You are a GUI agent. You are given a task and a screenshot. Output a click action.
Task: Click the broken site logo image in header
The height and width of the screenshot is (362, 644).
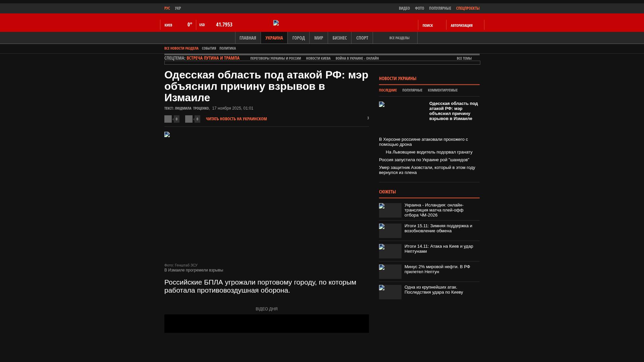(276, 23)
